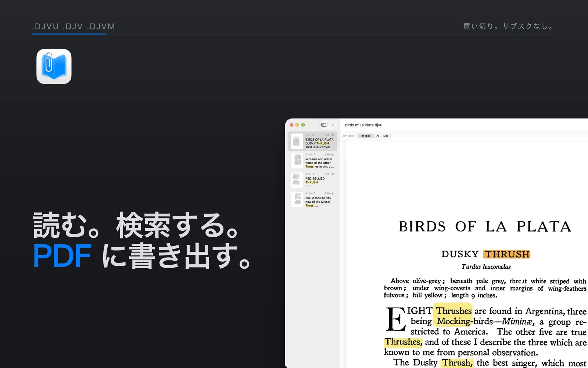The image size is (588, 368).
Task: Sort results by 関連順
Action: coord(366,136)
